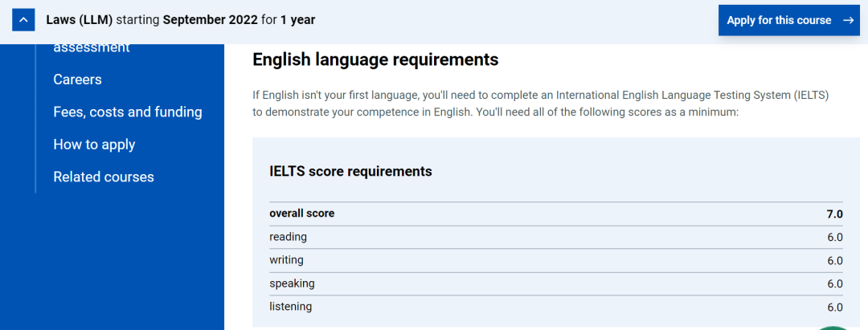Select the assessment link in the sidebar
The width and height of the screenshot is (868, 330).
[91, 48]
